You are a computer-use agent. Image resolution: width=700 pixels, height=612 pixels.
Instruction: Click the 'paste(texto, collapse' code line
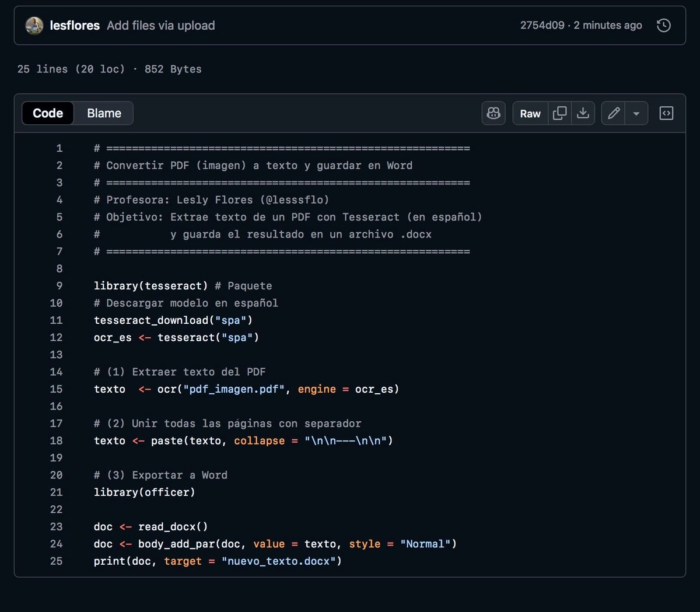click(x=243, y=440)
